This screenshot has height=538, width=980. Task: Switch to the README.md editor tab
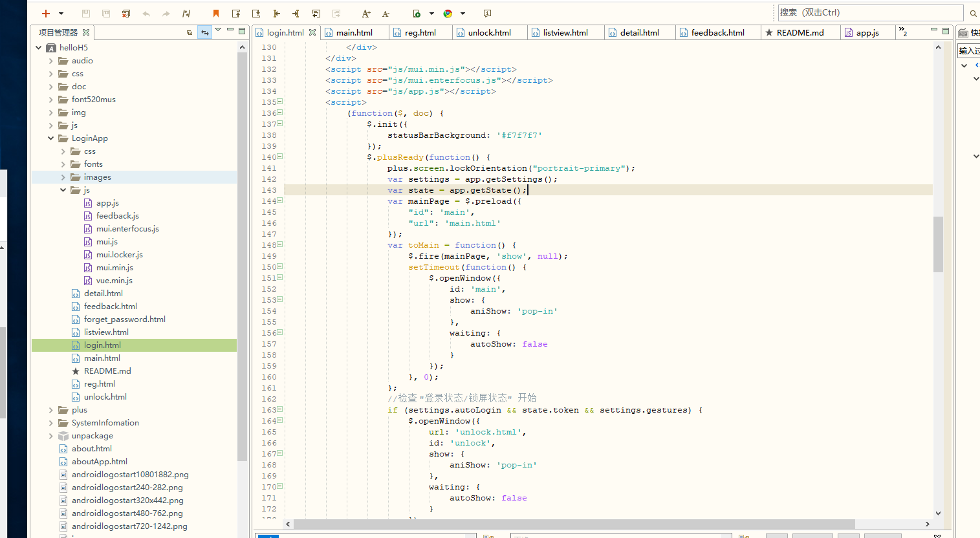tap(800, 32)
